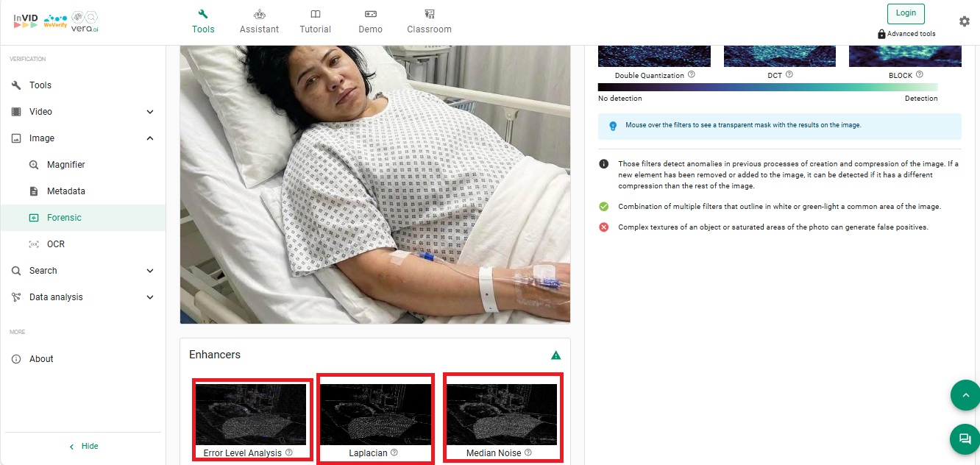Open the green chat feedback button

(965, 439)
